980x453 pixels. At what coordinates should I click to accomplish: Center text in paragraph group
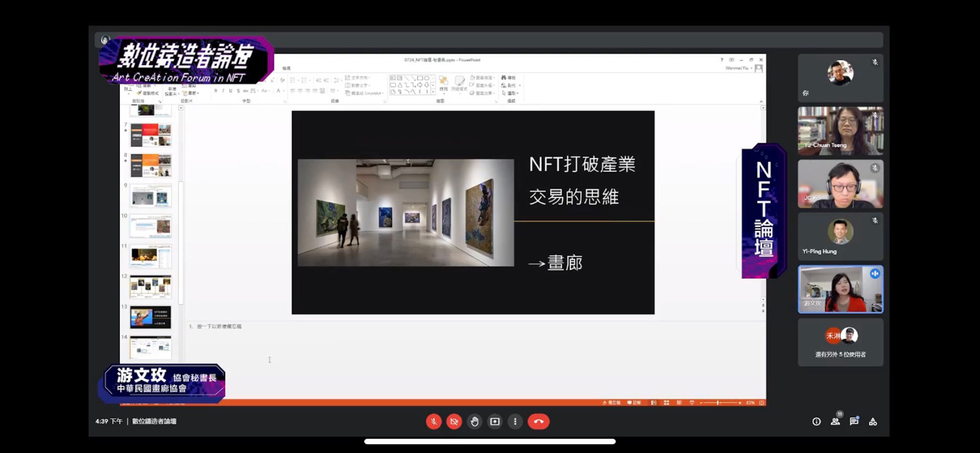click(x=300, y=90)
